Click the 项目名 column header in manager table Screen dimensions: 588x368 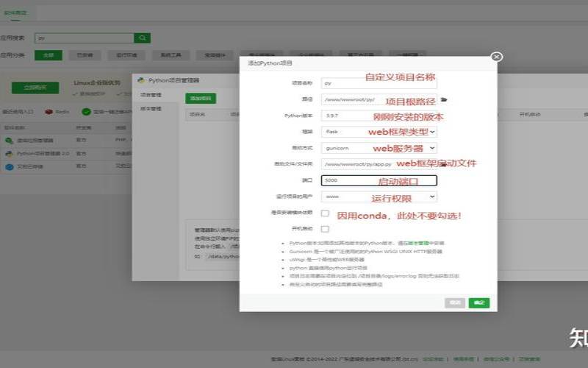(197, 114)
